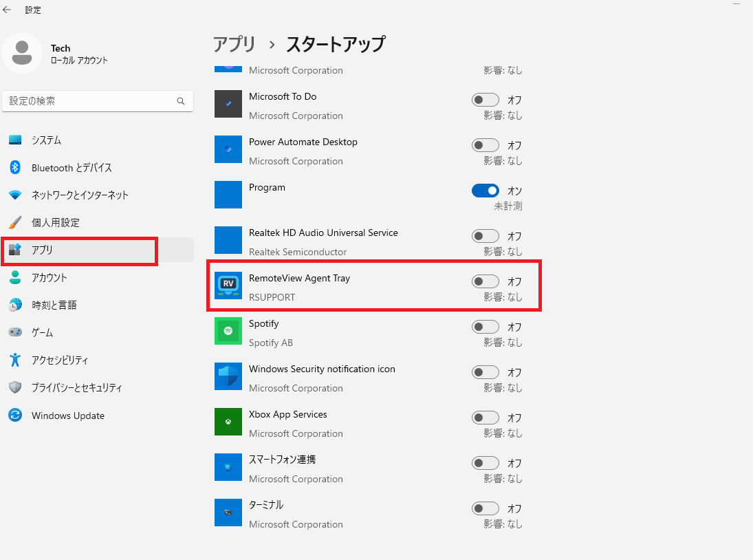Click the Power Automate Desktop app icon

[228, 149]
